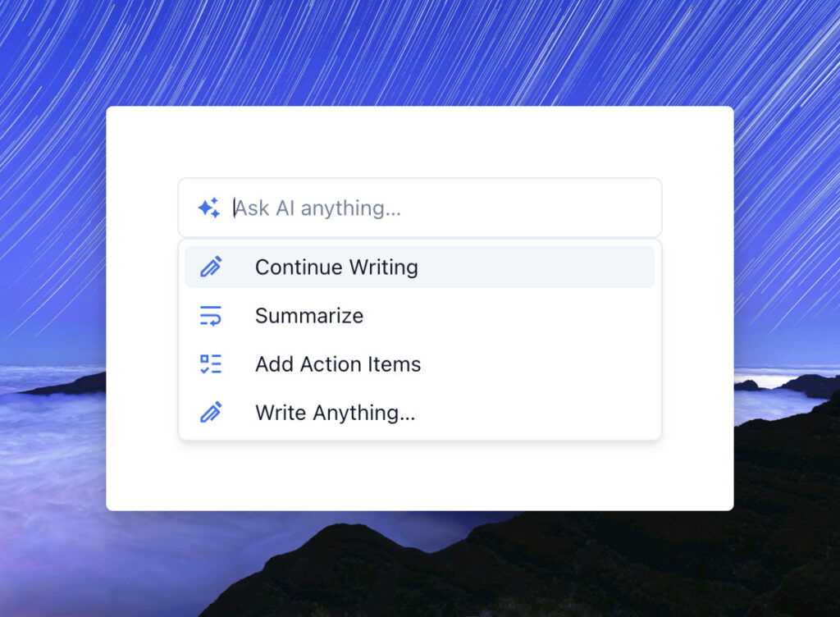Select Summarize in the AI menu
840x617 pixels.
click(309, 315)
